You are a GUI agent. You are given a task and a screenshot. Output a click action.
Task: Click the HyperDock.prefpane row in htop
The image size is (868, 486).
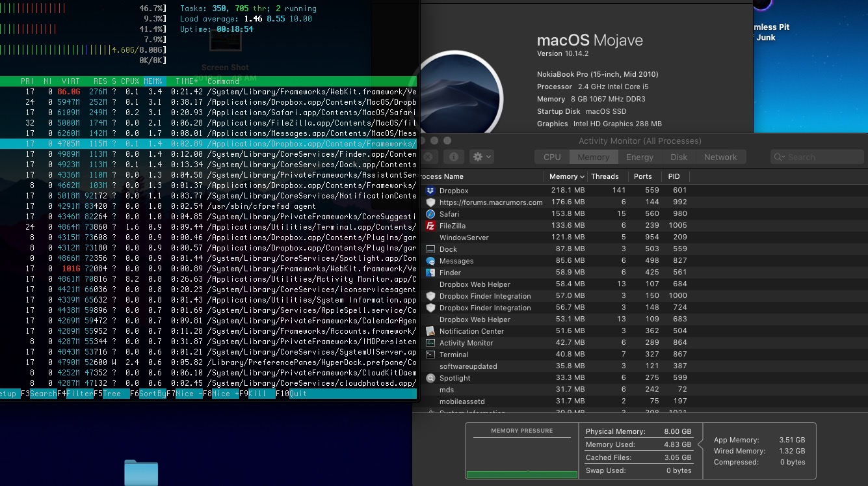(208, 362)
